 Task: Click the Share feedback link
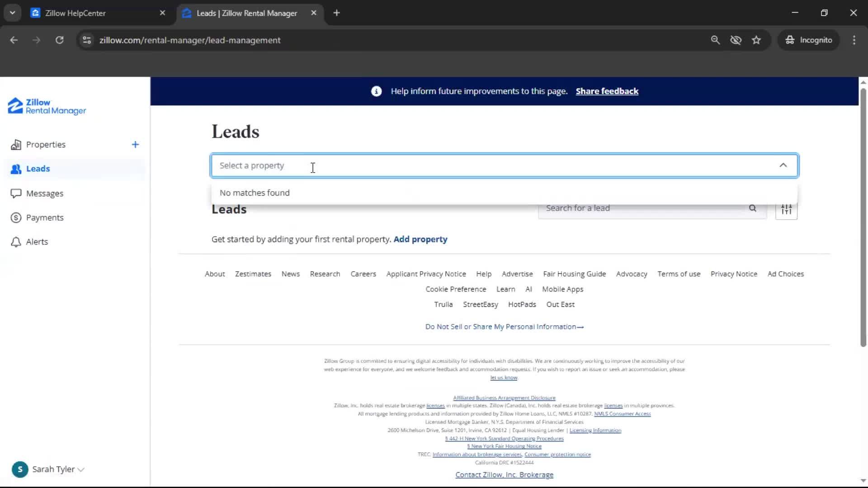click(607, 91)
